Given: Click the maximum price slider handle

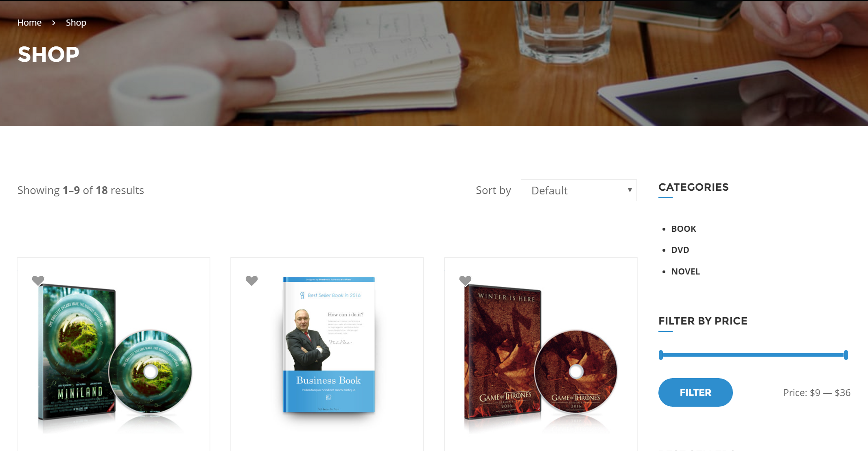Looking at the screenshot, I should coord(846,355).
